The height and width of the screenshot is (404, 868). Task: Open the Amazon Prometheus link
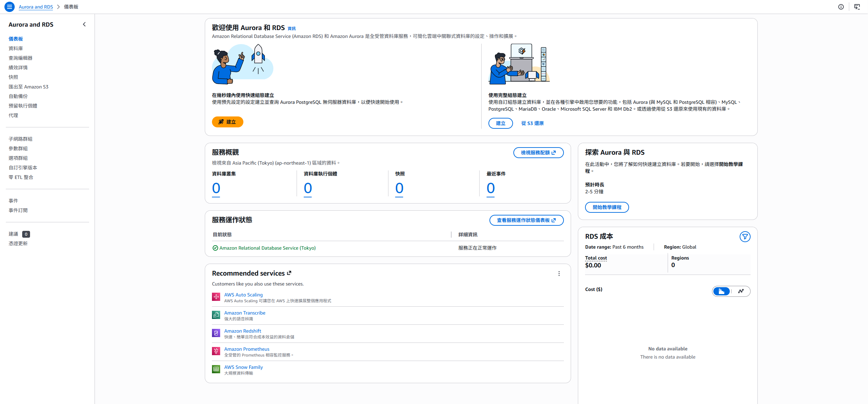[x=247, y=349]
